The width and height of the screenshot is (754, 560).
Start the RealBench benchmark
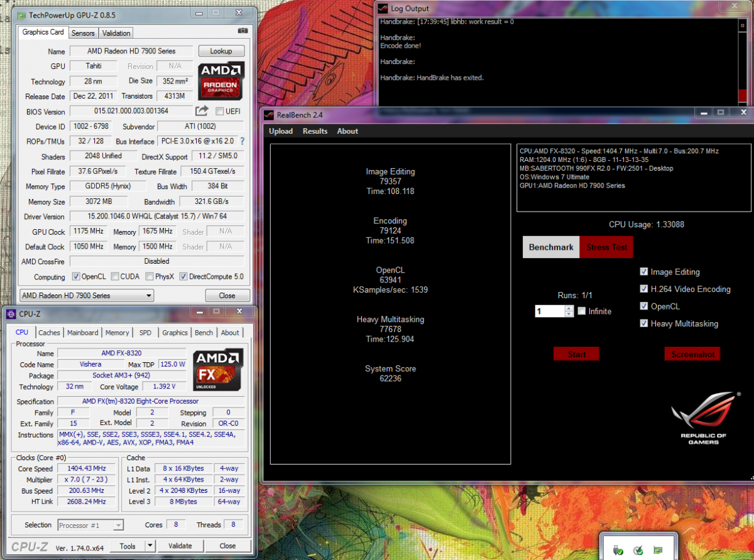pyautogui.click(x=576, y=354)
